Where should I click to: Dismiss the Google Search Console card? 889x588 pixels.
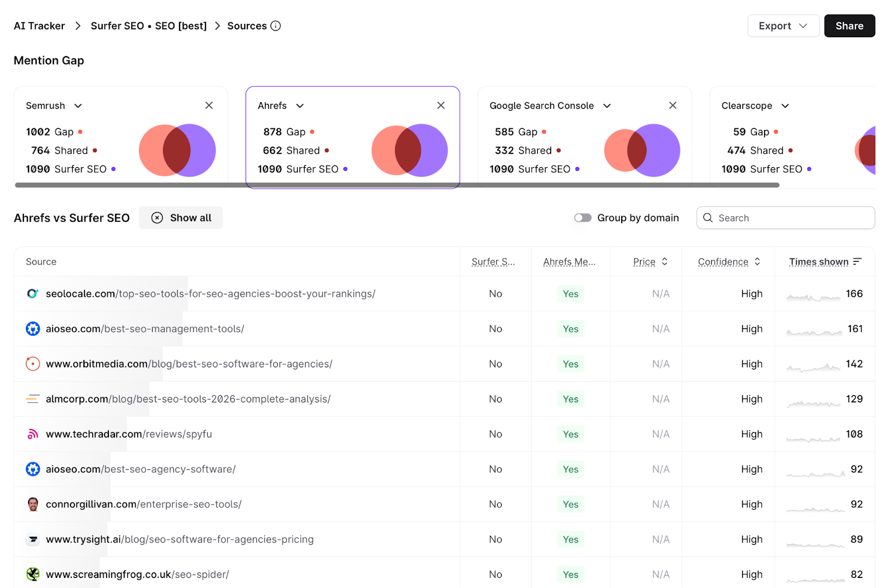click(672, 106)
